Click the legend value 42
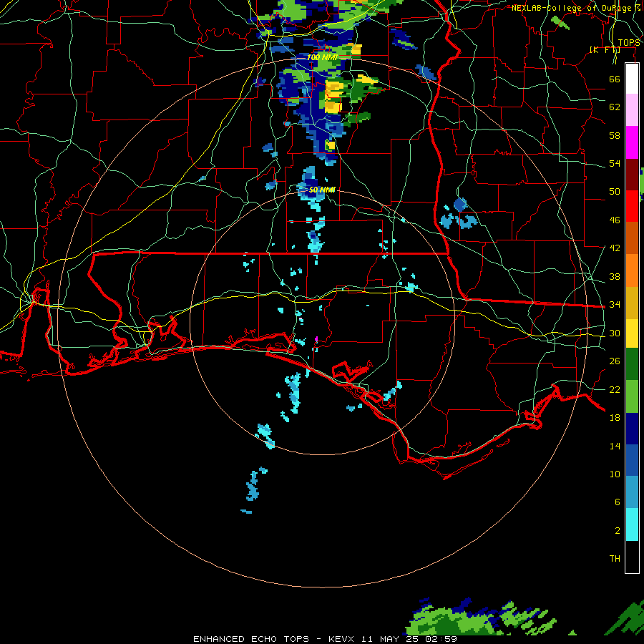Screen dimensions: 644x644 615,248
